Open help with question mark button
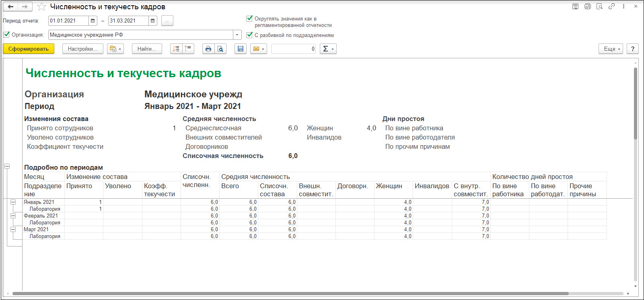Image resolution: width=644 pixels, height=300 pixels. 633,49
